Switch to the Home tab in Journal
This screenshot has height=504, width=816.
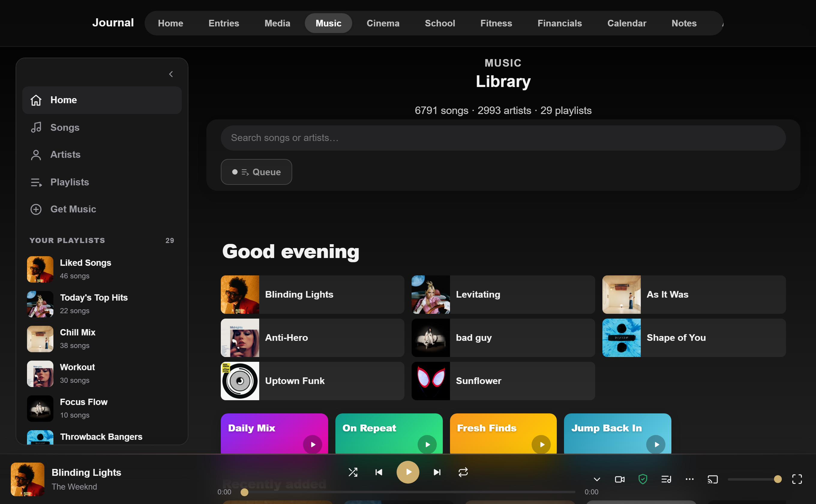point(170,23)
